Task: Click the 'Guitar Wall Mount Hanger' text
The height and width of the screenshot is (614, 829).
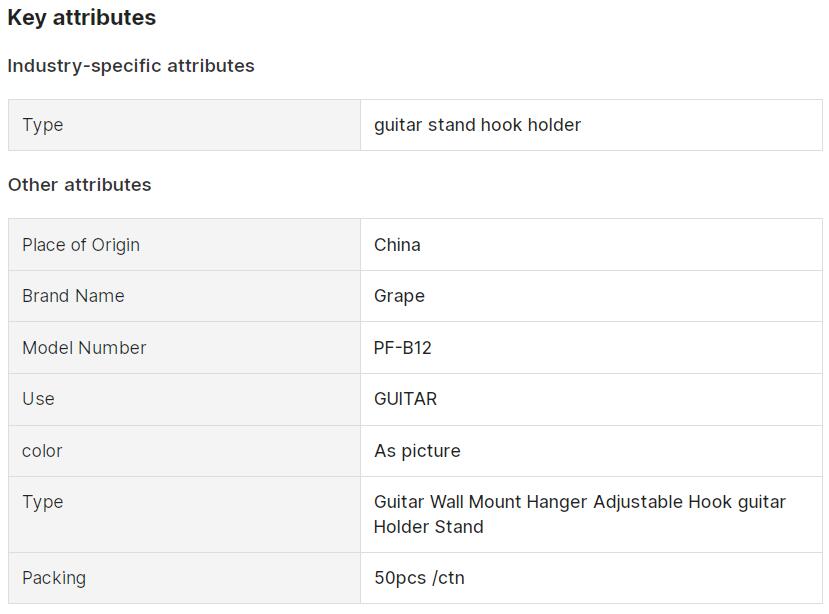Action: 481,502
